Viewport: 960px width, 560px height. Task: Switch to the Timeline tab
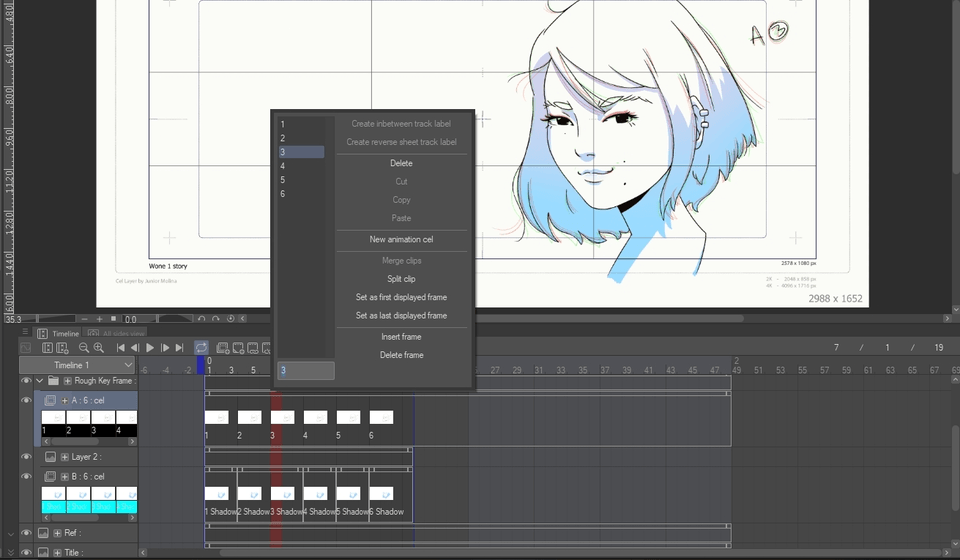click(x=59, y=334)
